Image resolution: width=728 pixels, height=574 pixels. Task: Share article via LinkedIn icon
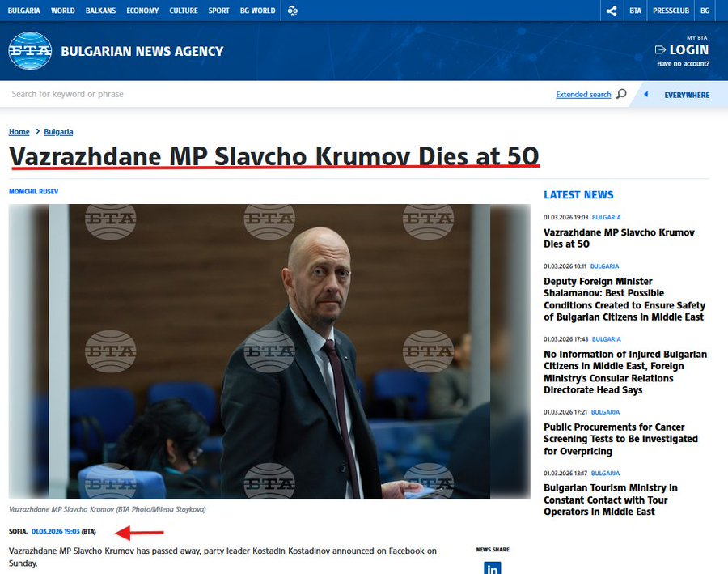[493, 568]
